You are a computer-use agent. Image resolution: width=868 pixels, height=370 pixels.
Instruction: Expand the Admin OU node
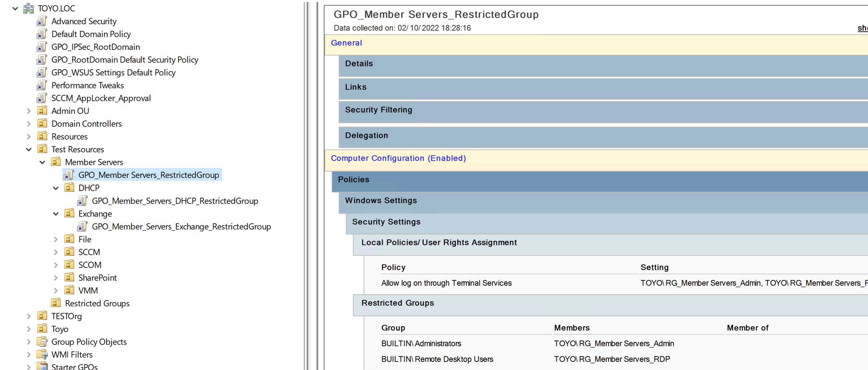(x=29, y=111)
